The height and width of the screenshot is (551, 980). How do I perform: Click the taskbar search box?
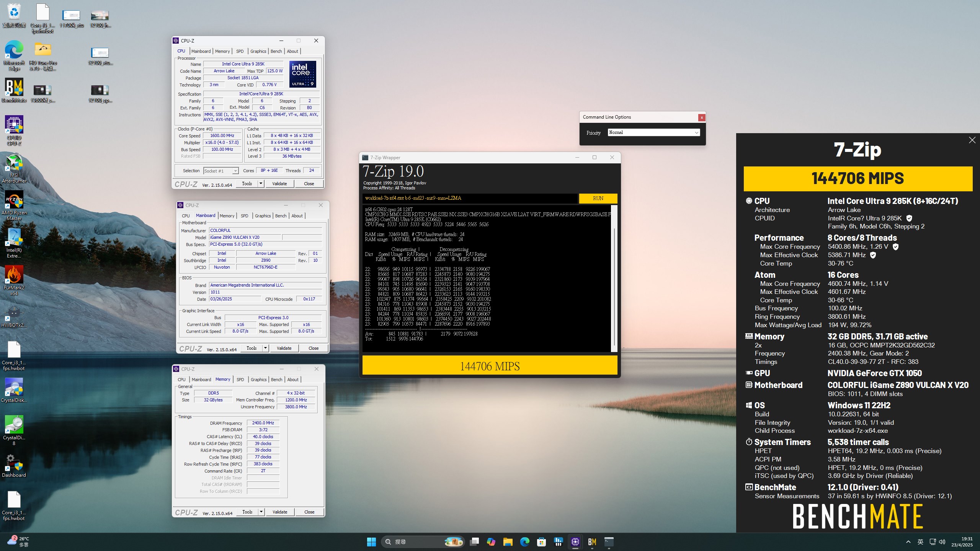[423, 542]
